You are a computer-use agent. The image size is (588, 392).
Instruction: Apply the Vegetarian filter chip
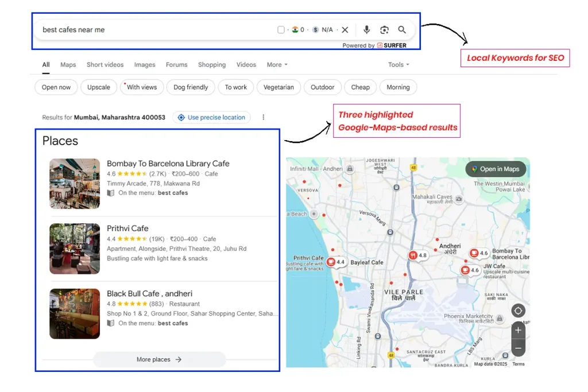pyautogui.click(x=278, y=87)
